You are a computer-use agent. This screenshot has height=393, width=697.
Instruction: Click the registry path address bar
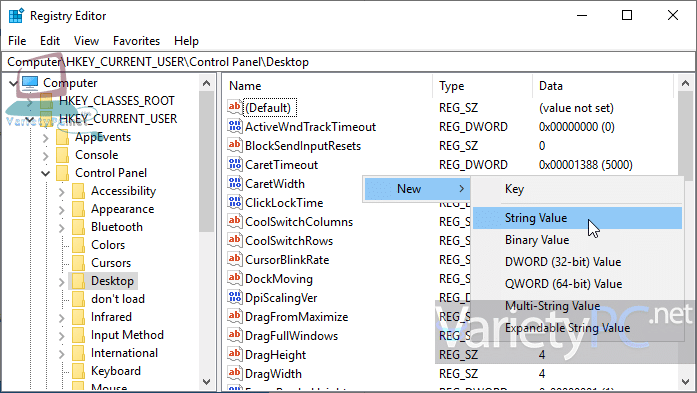click(x=348, y=62)
